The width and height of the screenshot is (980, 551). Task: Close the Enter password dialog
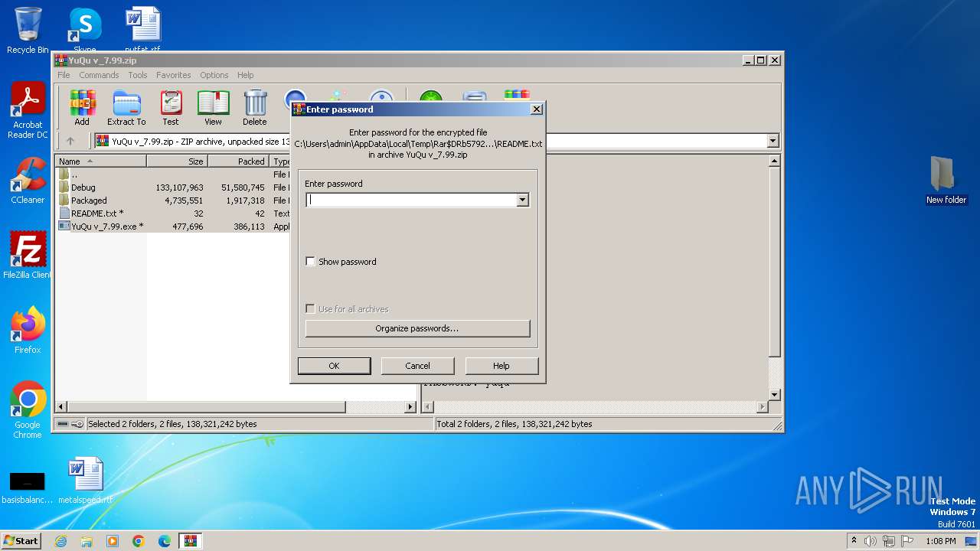(537, 109)
